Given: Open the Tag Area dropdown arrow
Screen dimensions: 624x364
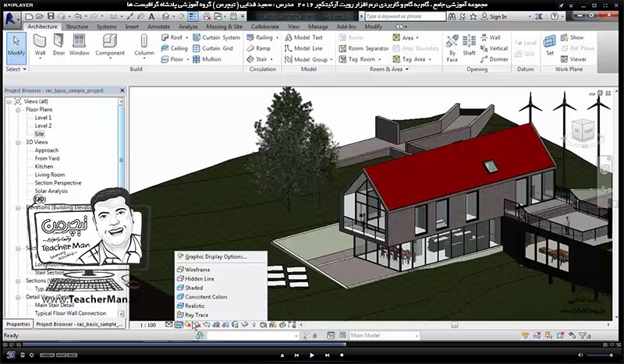Looking at the screenshot, I should pyautogui.click(x=430, y=60).
